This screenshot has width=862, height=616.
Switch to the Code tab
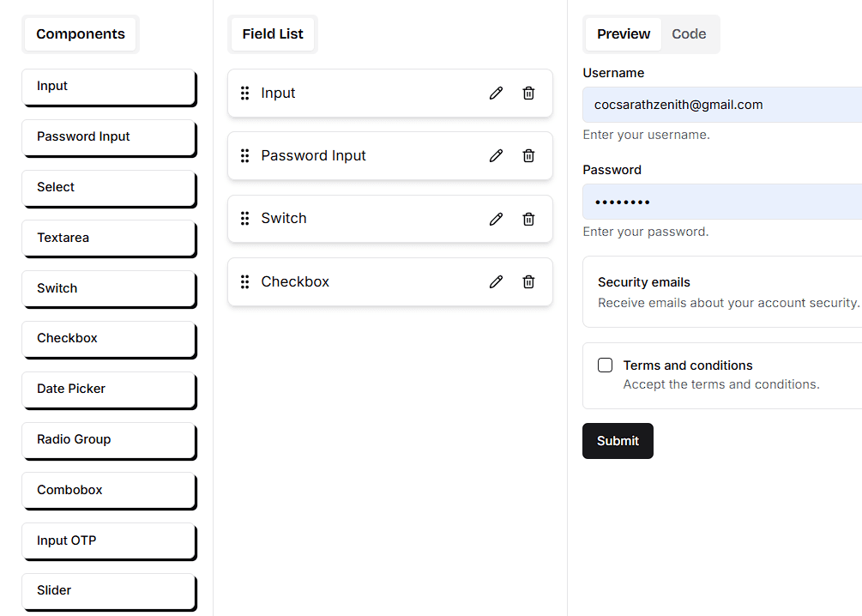pos(689,34)
